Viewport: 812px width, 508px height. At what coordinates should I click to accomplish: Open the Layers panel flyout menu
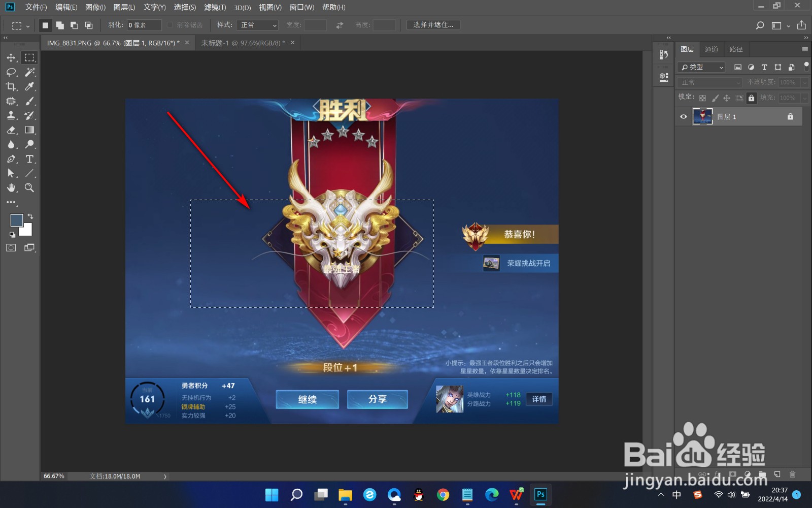point(804,49)
